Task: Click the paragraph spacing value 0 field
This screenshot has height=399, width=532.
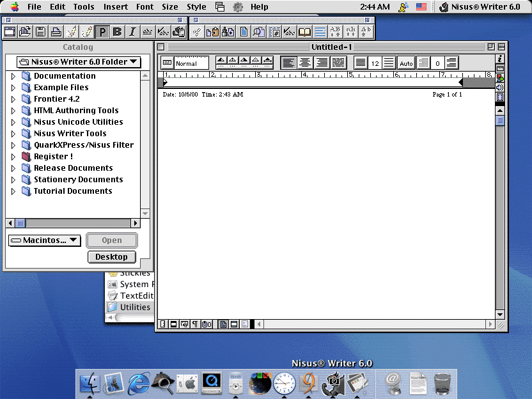Action: pos(437,63)
